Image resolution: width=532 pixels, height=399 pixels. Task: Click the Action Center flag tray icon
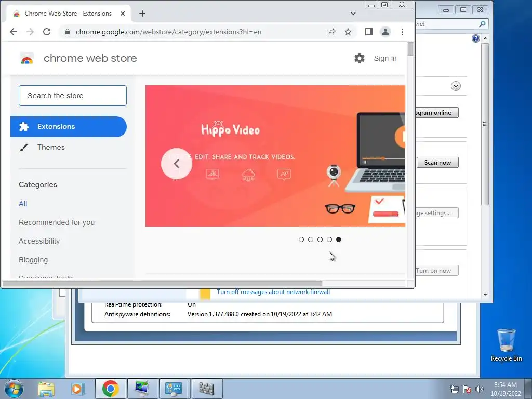[x=467, y=390]
